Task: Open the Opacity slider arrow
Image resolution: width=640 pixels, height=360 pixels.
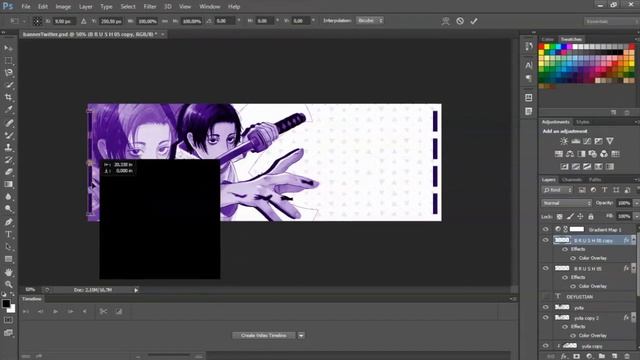Action: (x=636, y=203)
